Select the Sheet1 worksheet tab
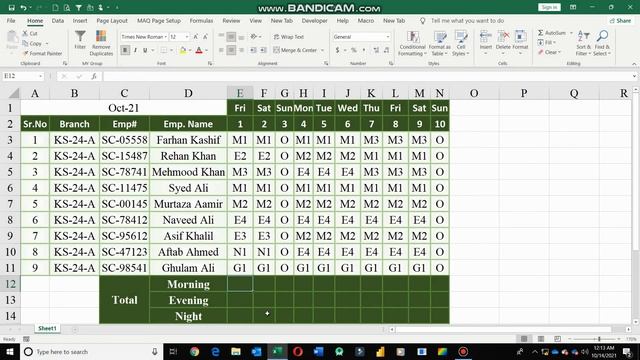Viewport: 640px width, 360px height. click(x=47, y=328)
